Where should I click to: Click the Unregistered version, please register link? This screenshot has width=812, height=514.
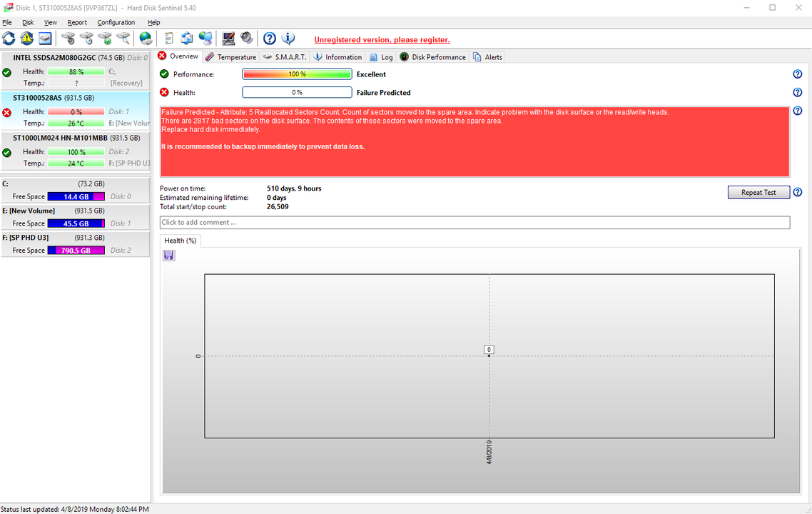382,40
